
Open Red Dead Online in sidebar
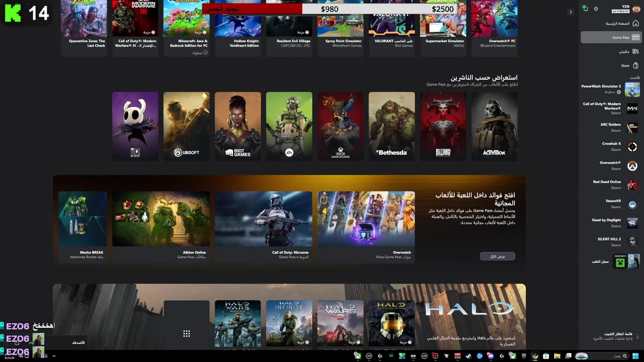pos(611,185)
